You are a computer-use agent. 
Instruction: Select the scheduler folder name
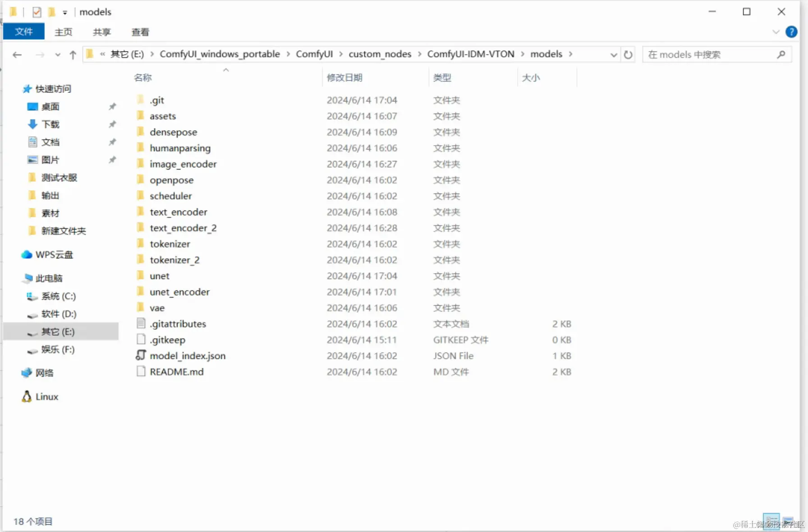point(170,196)
